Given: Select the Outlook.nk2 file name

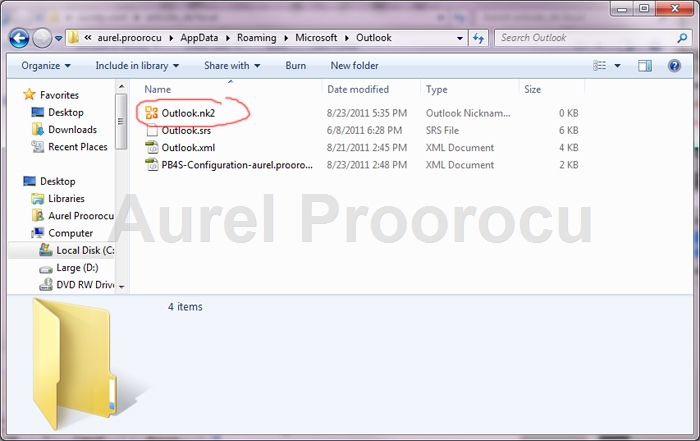Looking at the screenshot, I should pyautogui.click(x=188, y=113).
